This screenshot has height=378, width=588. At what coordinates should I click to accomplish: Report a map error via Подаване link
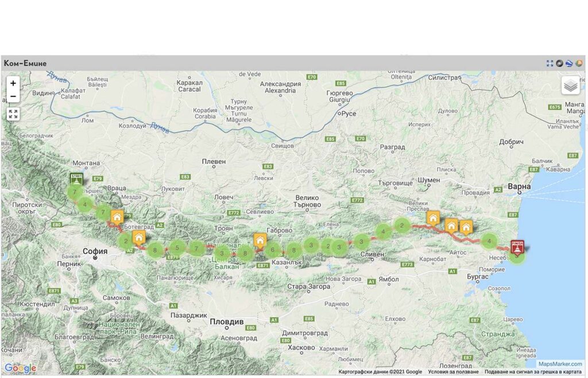(x=533, y=372)
